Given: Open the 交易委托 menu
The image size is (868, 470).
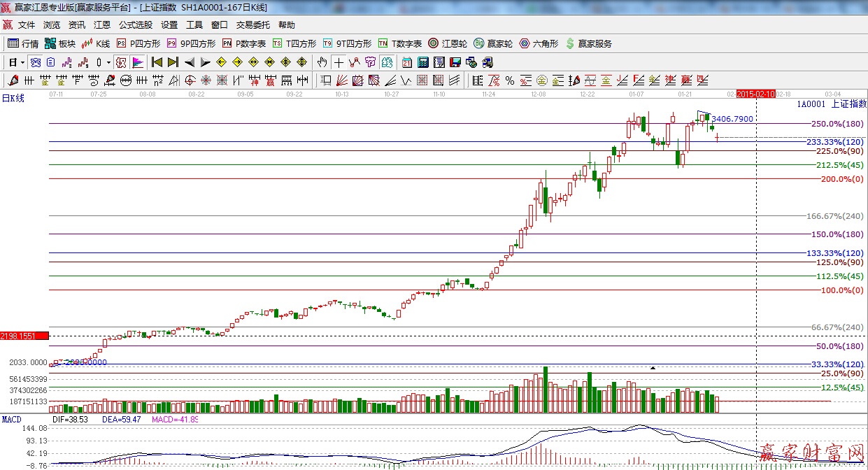Looking at the screenshot, I should pyautogui.click(x=252, y=24).
